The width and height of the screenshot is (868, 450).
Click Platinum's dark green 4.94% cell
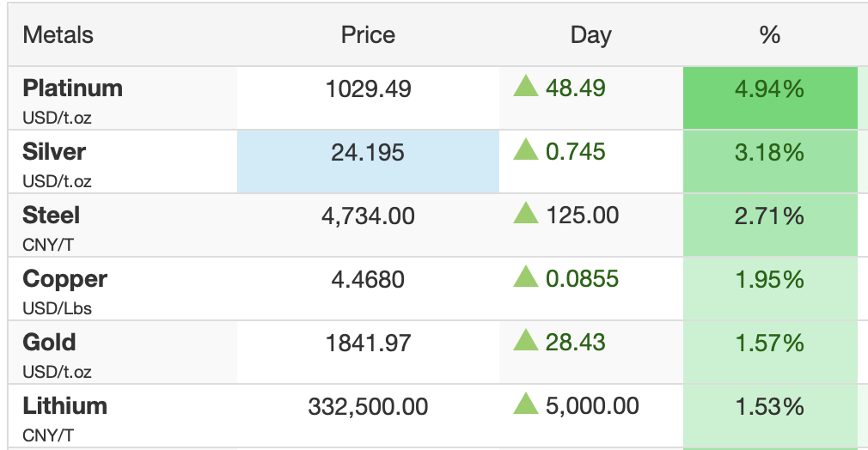[769, 88]
